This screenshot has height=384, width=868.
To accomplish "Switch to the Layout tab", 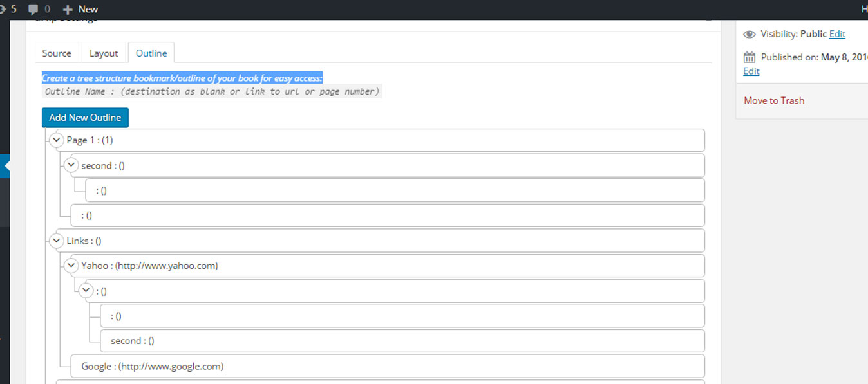I will coord(104,53).
